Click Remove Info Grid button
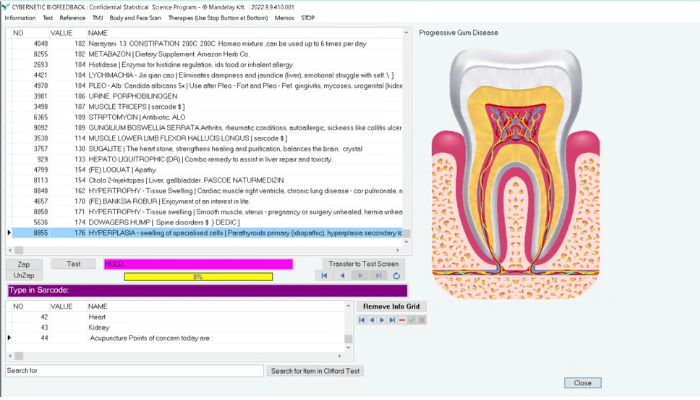This screenshot has height=400, width=700. [x=393, y=306]
